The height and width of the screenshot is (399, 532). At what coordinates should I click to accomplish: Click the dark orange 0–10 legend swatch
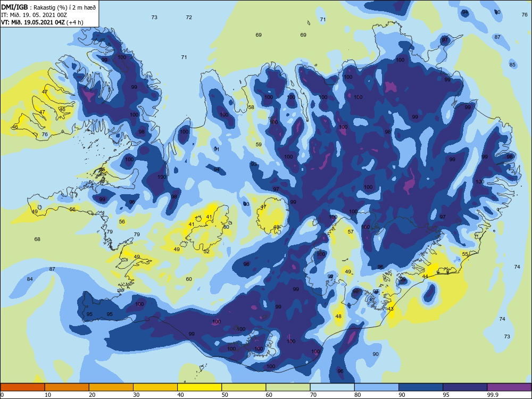(23, 387)
